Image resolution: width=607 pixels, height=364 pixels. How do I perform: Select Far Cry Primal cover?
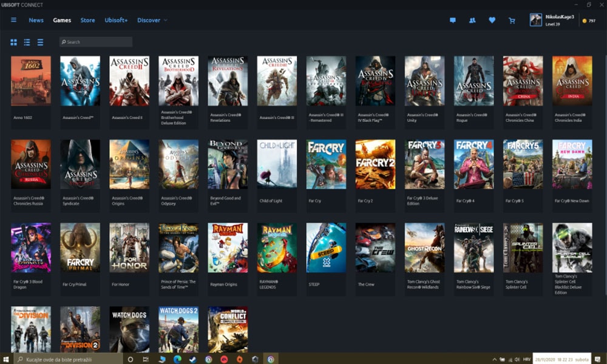pyautogui.click(x=80, y=248)
